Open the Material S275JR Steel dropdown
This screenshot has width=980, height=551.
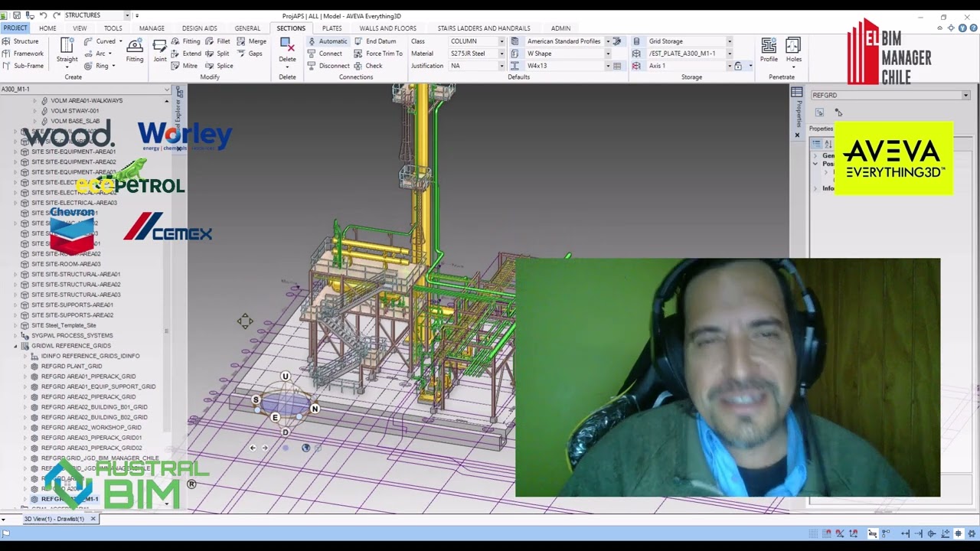click(501, 54)
